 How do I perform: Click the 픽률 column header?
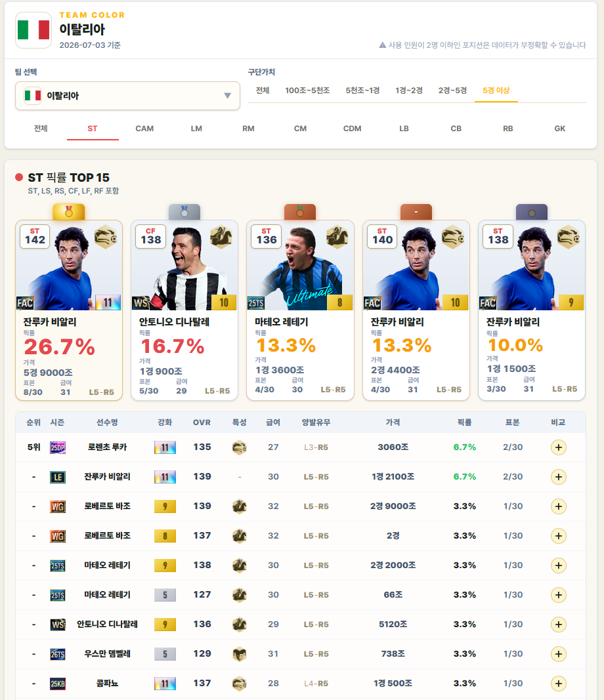click(465, 422)
